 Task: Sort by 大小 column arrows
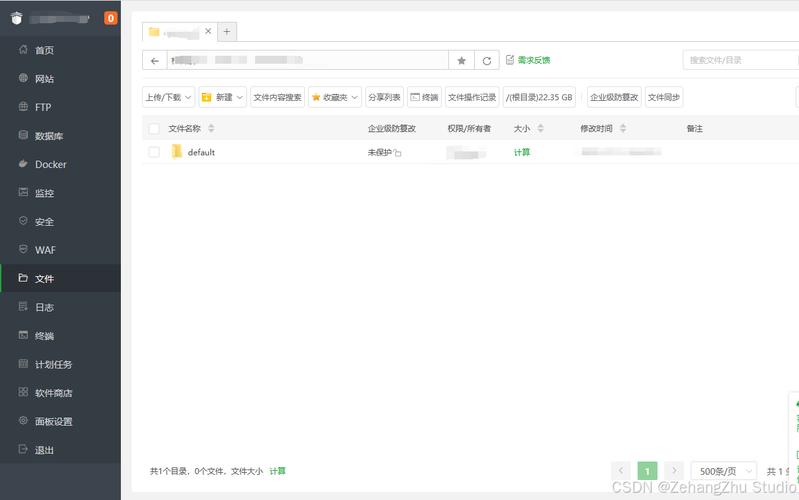click(x=540, y=128)
